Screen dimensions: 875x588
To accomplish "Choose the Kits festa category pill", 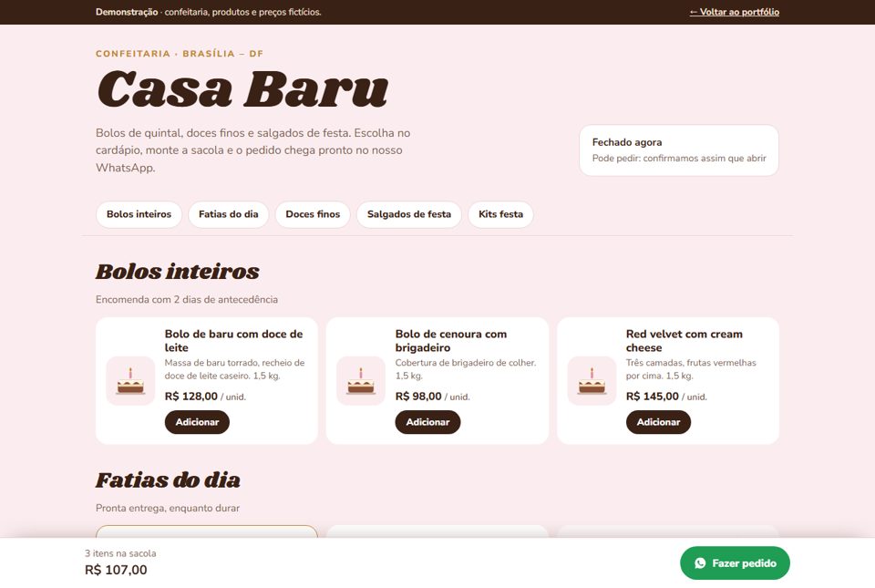I will pyautogui.click(x=500, y=214).
